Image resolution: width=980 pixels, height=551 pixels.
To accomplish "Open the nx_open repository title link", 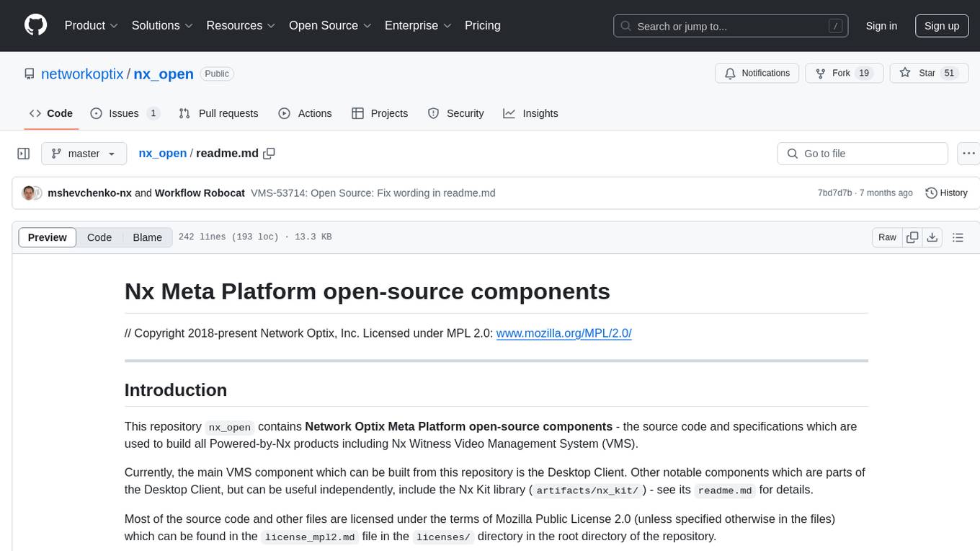I will [x=164, y=74].
